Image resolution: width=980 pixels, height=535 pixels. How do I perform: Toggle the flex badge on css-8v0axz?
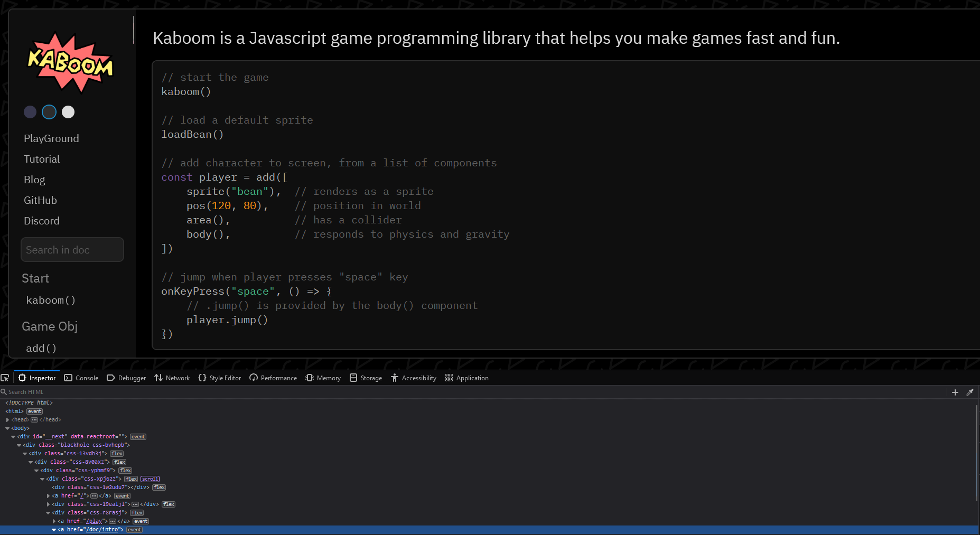click(120, 462)
